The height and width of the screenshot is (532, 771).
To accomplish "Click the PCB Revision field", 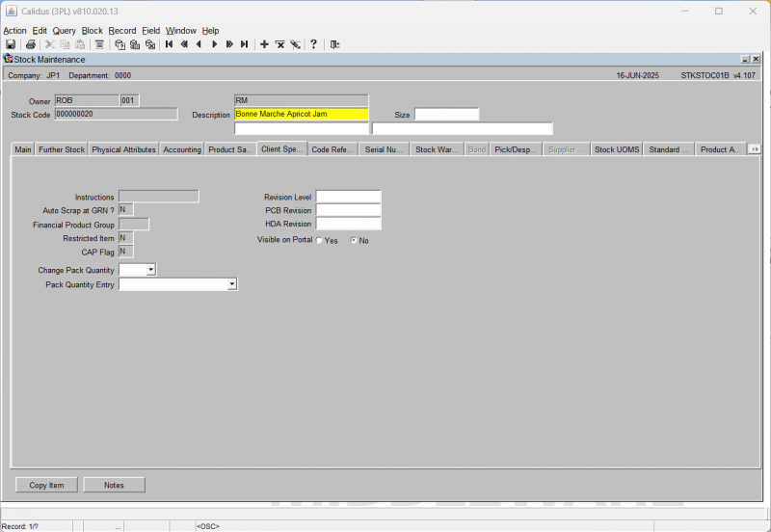I will click(x=348, y=210).
